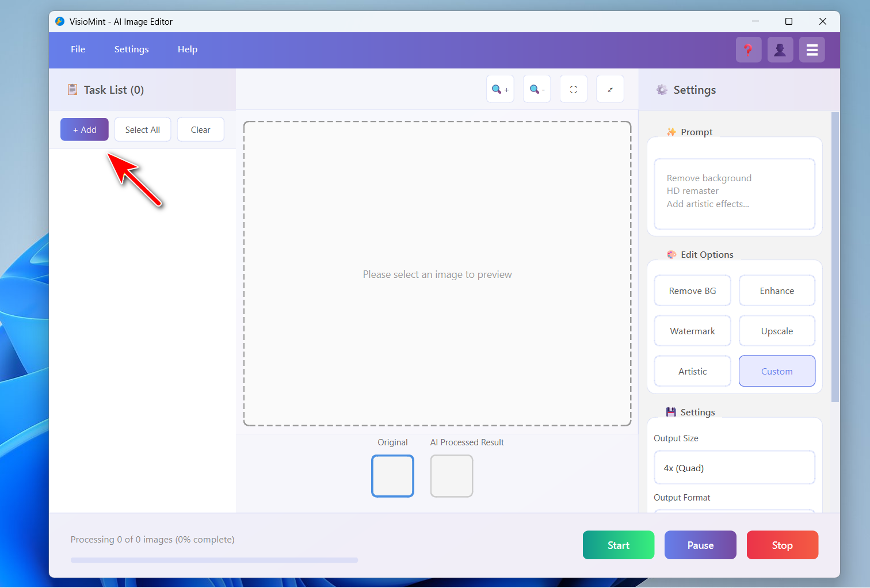This screenshot has height=588, width=870.
Task: Open the hamburger menu in header
Action: tap(812, 50)
